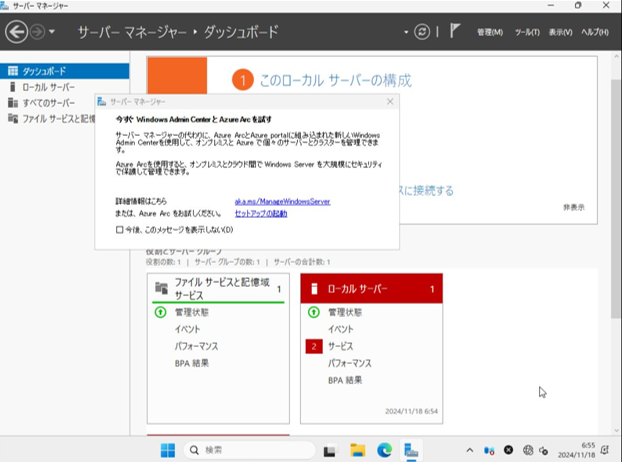Click 非表示 to hide the welcome tile
This screenshot has height=462, width=622.
pyautogui.click(x=574, y=207)
